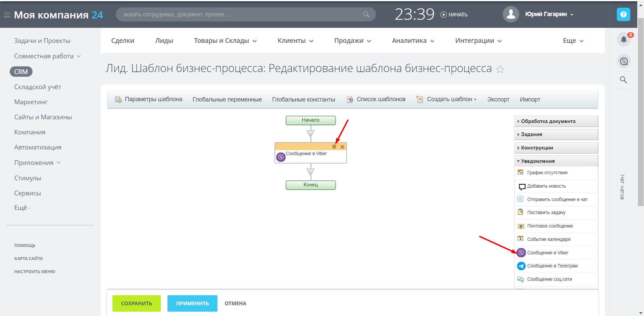Click the Viber message activity icon

521,252
